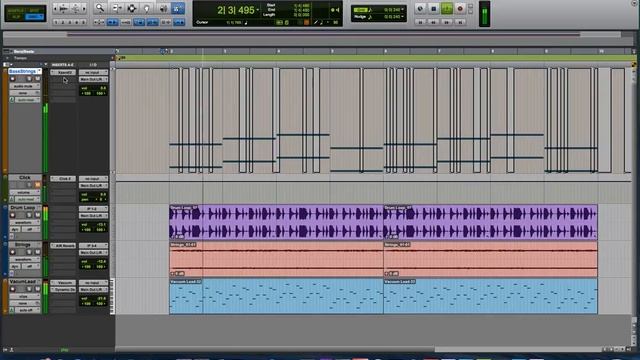Viewport: 640px width, 360px height.
Task: Mute the VacuumLead track
Action: tap(38, 289)
